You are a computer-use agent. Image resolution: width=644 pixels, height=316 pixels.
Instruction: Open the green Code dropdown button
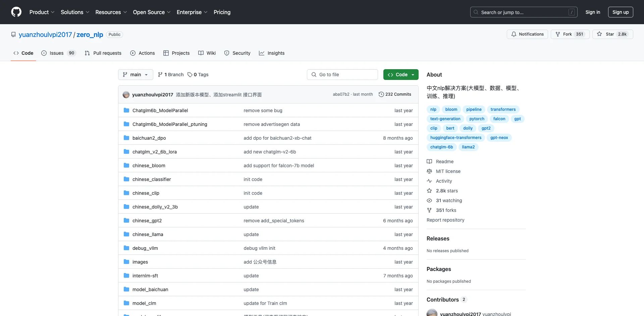click(x=401, y=75)
